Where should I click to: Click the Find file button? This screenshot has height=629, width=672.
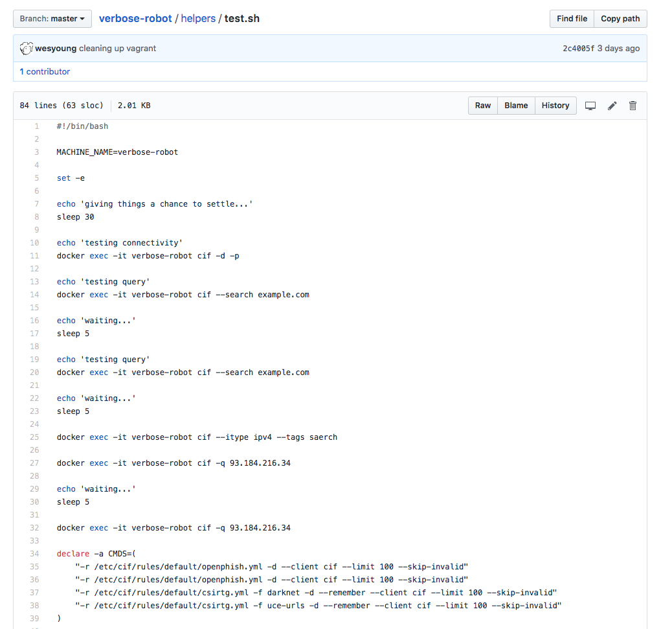click(572, 19)
